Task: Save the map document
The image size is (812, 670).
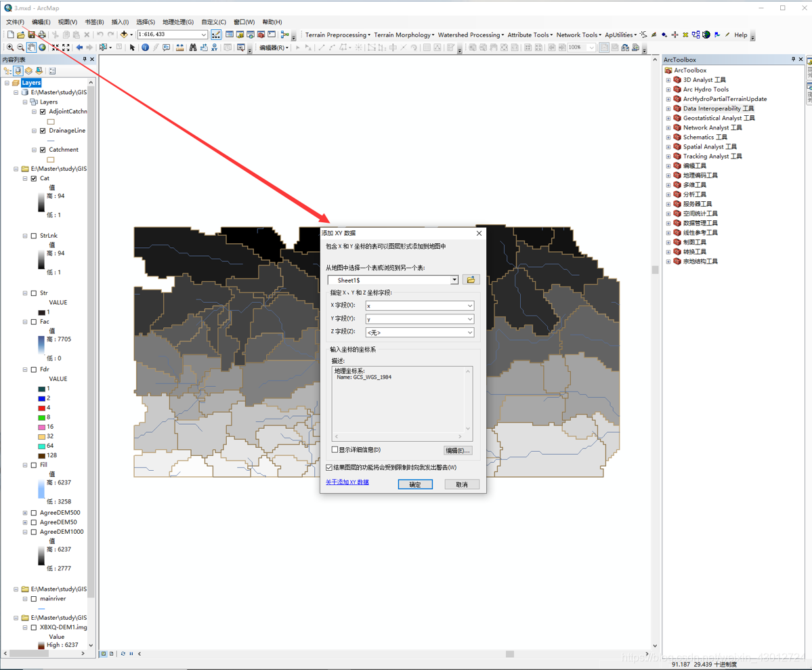Action: tap(32, 35)
